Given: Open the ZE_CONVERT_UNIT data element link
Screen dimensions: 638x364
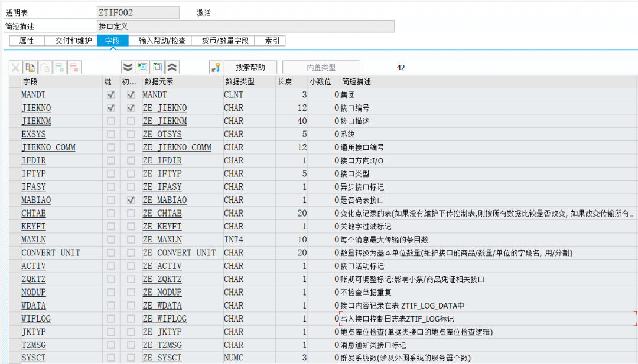Looking at the screenshot, I should pyautogui.click(x=179, y=252).
